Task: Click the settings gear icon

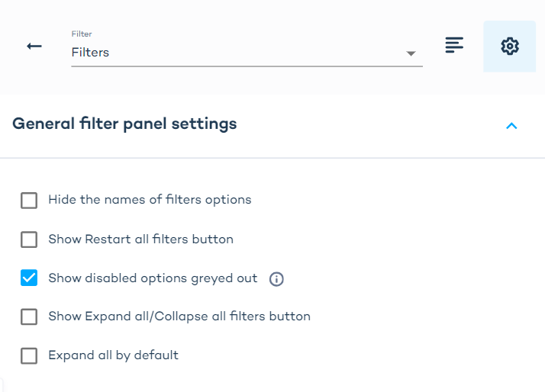Action: tap(509, 47)
